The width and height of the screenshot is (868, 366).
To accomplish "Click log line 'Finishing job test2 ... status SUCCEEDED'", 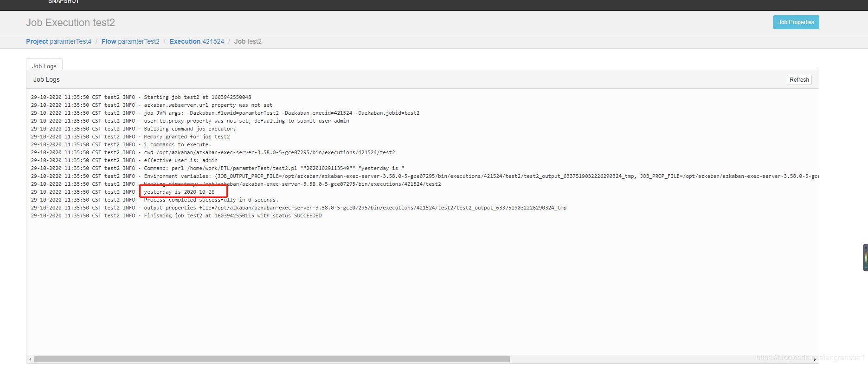I will (x=176, y=216).
